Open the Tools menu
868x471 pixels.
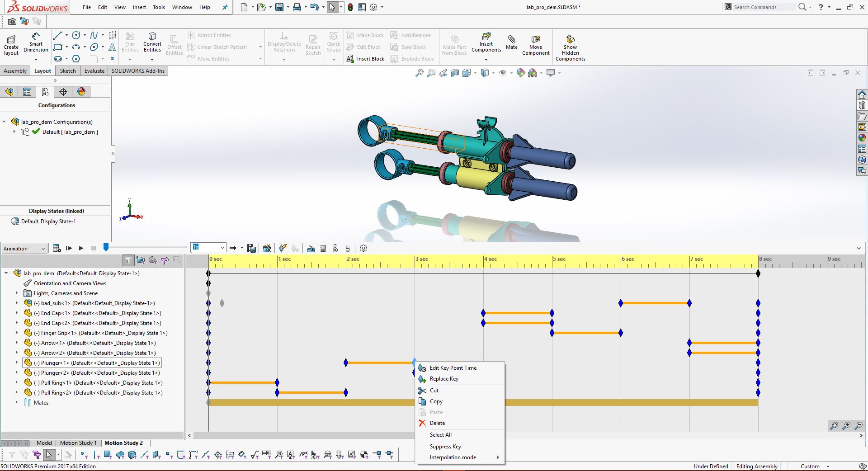pos(159,7)
